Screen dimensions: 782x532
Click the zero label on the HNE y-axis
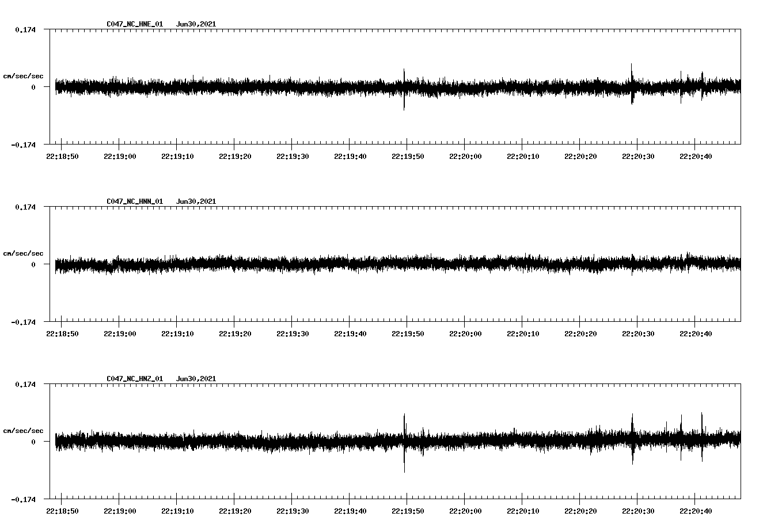coord(33,87)
